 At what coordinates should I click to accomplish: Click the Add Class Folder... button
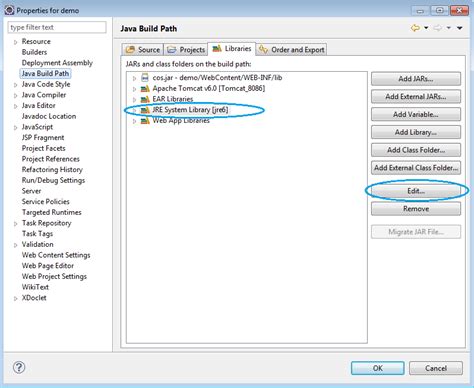(416, 150)
